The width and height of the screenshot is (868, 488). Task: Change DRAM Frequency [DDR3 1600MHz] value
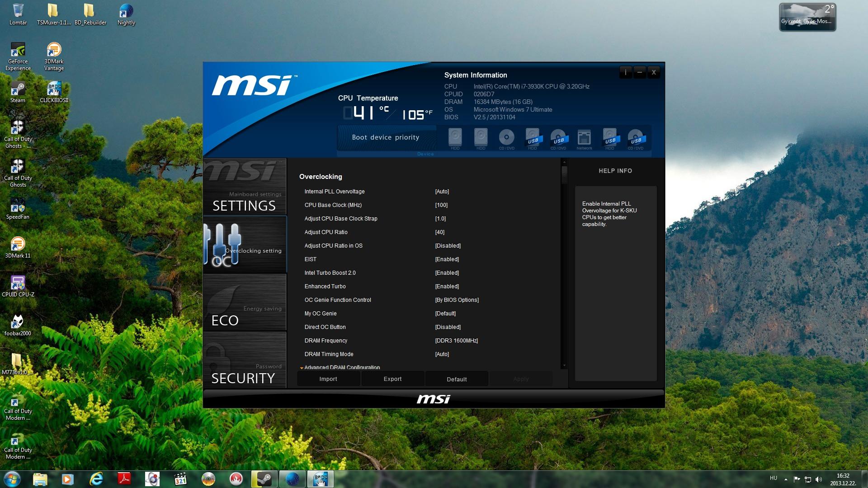456,341
